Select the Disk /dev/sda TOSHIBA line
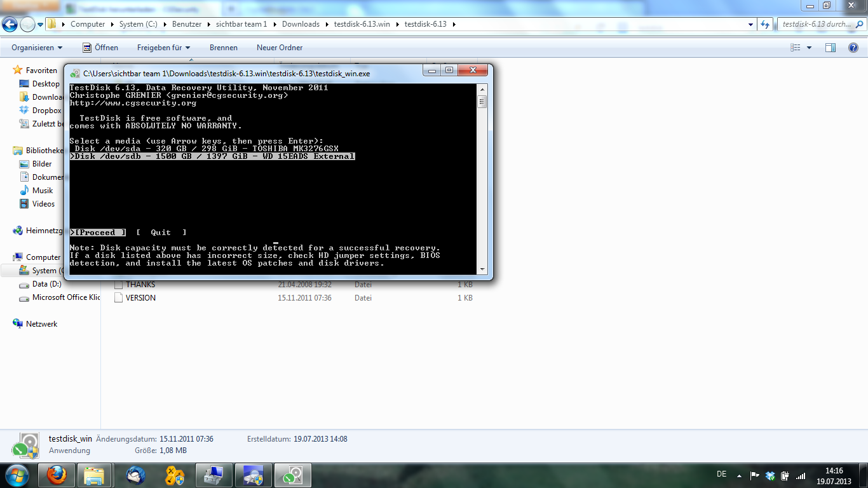 (x=207, y=149)
